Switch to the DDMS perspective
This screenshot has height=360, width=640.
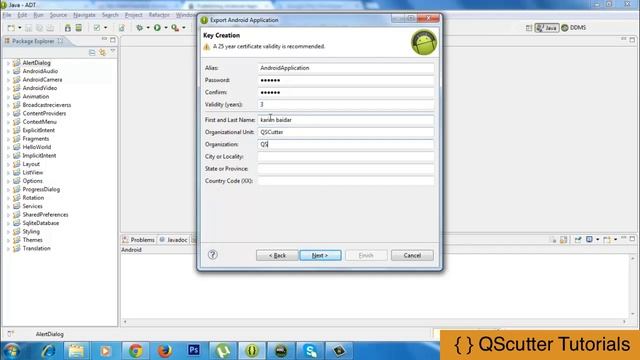click(x=574, y=28)
